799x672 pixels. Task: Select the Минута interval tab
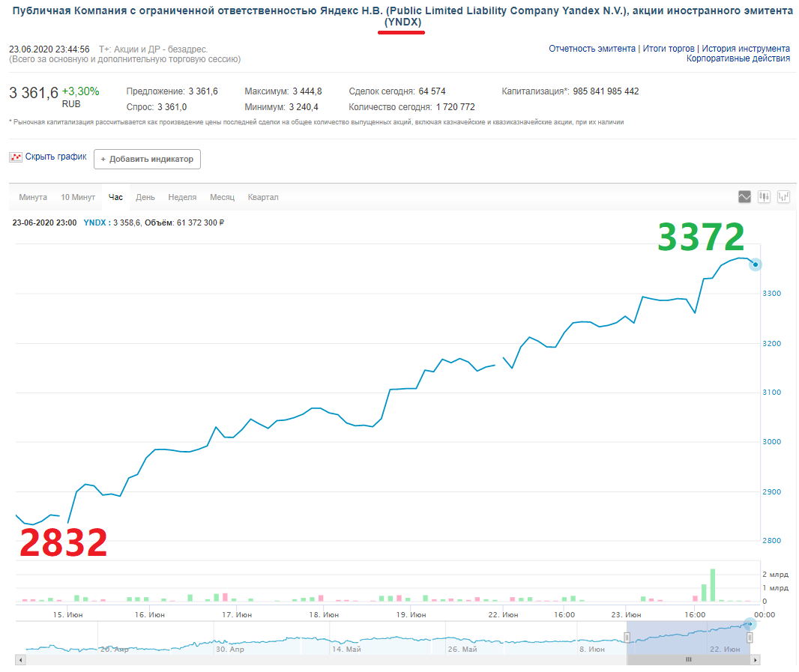pos(33,197)
